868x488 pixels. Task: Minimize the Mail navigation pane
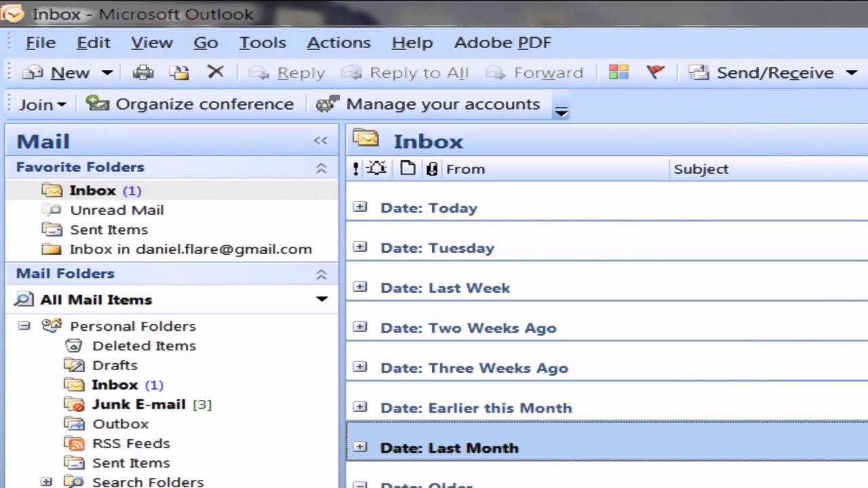[320, 140]
